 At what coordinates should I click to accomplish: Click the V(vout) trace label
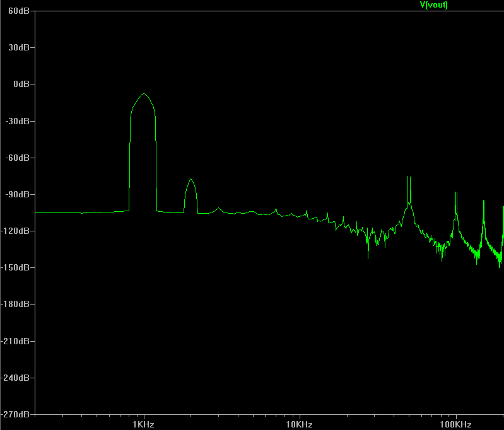pyautogui.click(x=434, y=5)
